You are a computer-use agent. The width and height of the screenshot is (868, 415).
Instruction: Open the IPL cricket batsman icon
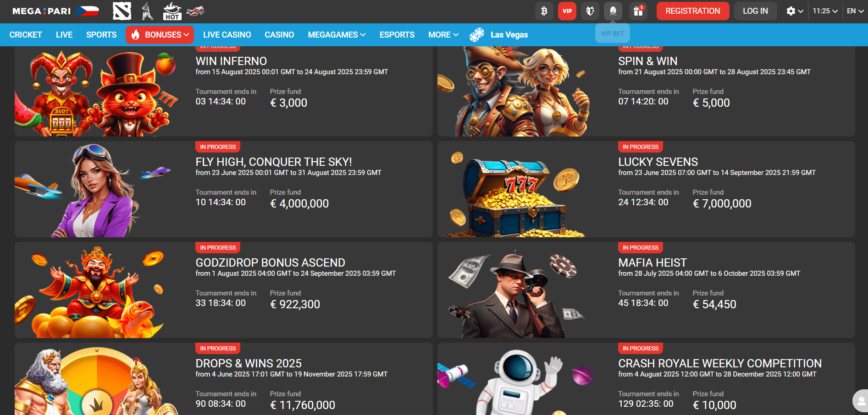click(x=147, y=11)
